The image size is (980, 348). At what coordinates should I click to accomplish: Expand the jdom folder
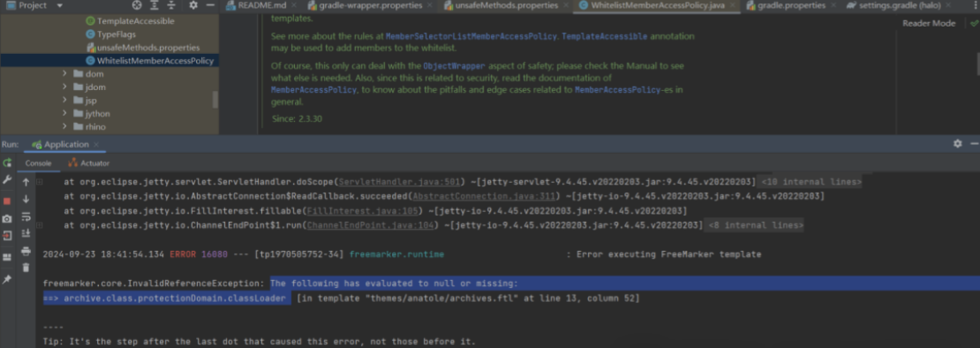64,87
